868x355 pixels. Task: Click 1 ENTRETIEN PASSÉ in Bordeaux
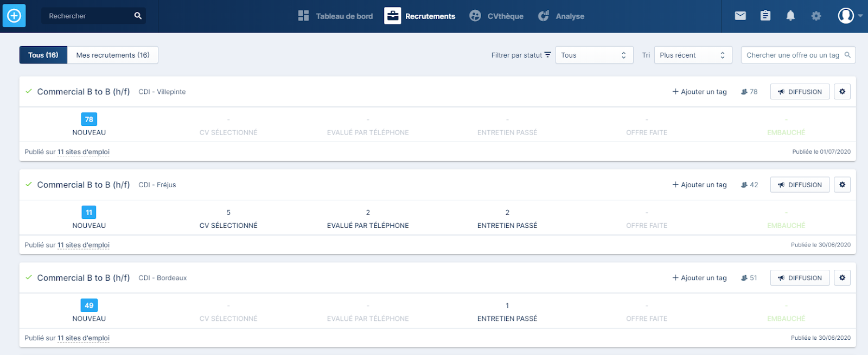click(x=507, y=312)
